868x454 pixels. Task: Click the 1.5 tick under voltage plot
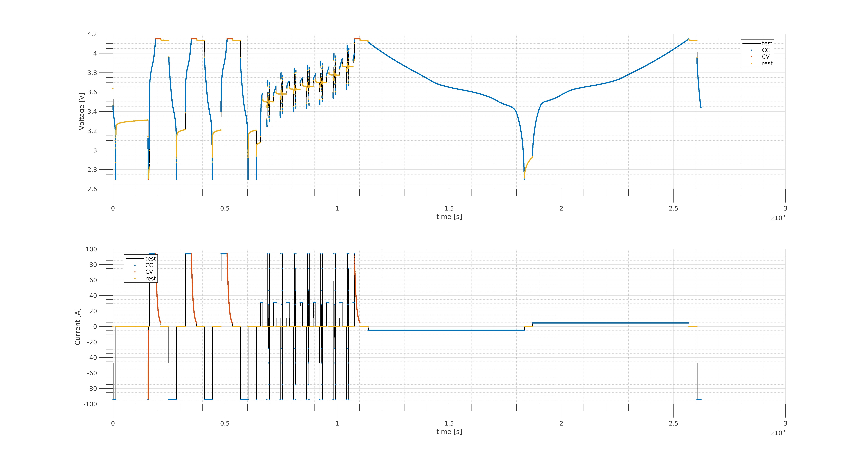click(x=449, y=208)
